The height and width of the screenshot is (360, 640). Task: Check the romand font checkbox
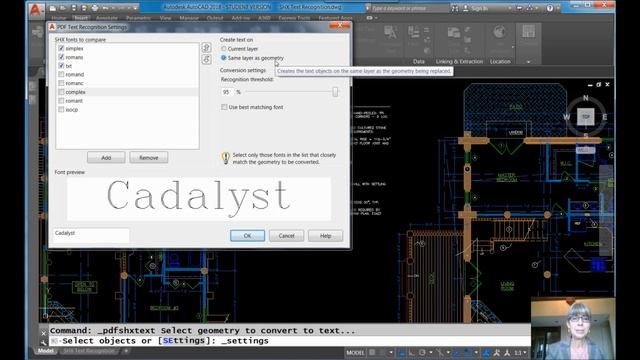(61, 74)
